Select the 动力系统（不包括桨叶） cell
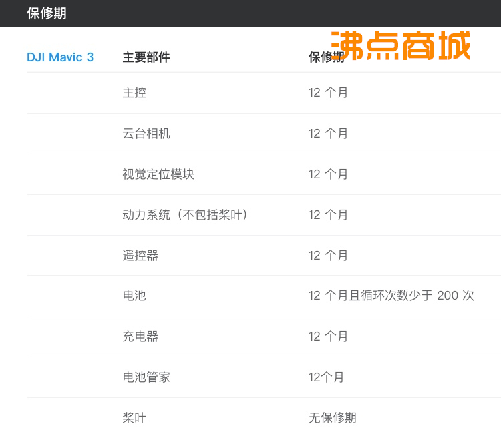 (185, 215)
